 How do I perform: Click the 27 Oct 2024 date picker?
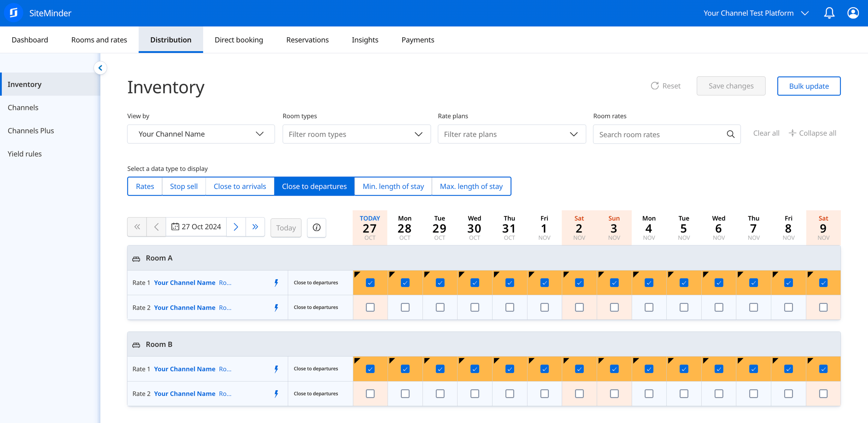tap(196, 227)
